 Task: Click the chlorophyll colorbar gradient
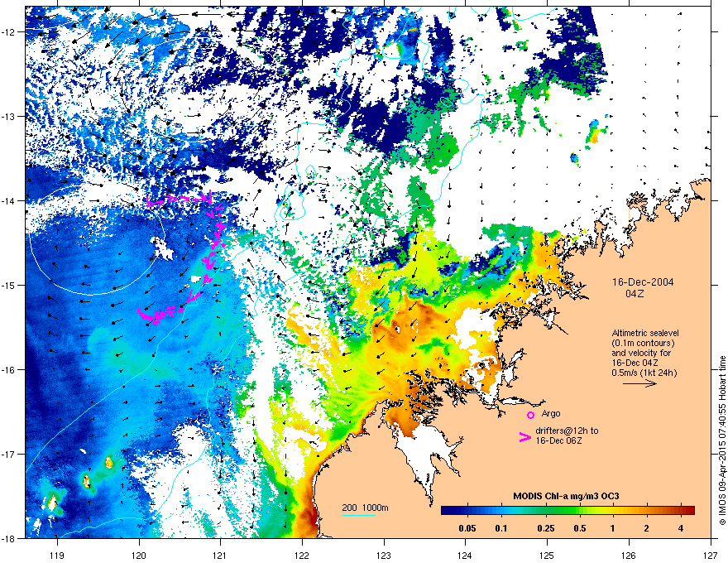[568, 510]
